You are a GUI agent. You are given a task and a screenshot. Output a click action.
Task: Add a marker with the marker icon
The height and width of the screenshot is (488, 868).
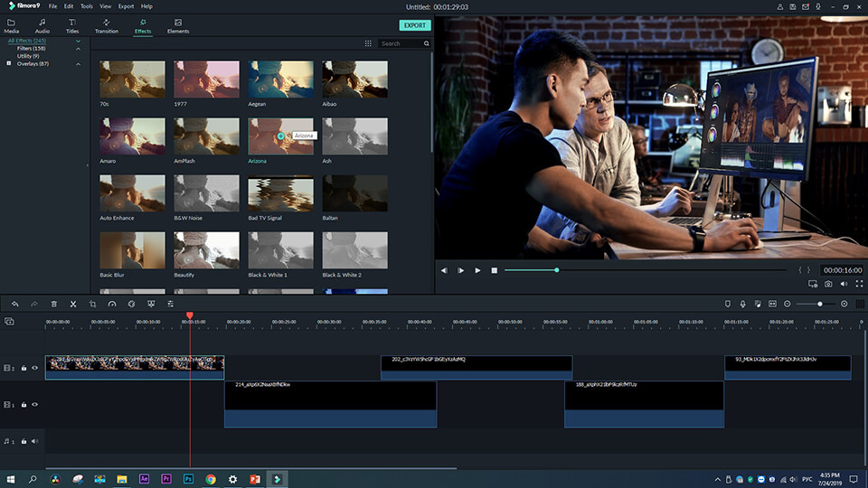point(727,304)
